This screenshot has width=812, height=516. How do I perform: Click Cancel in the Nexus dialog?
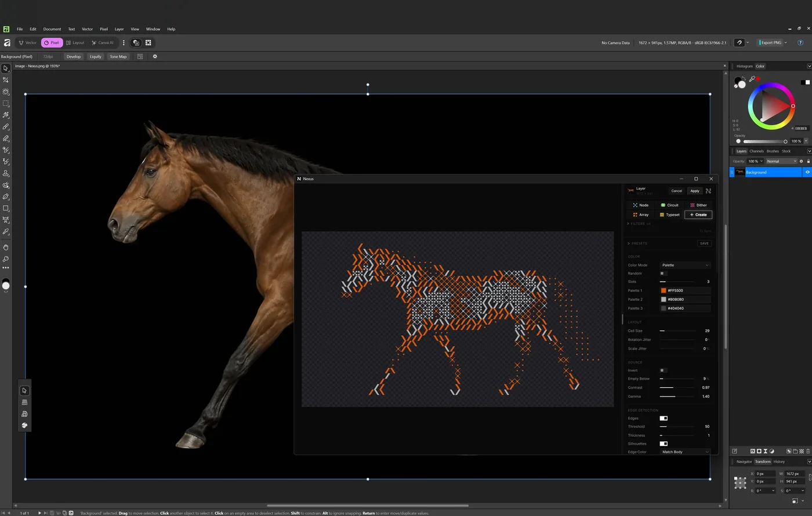point(676,191)
